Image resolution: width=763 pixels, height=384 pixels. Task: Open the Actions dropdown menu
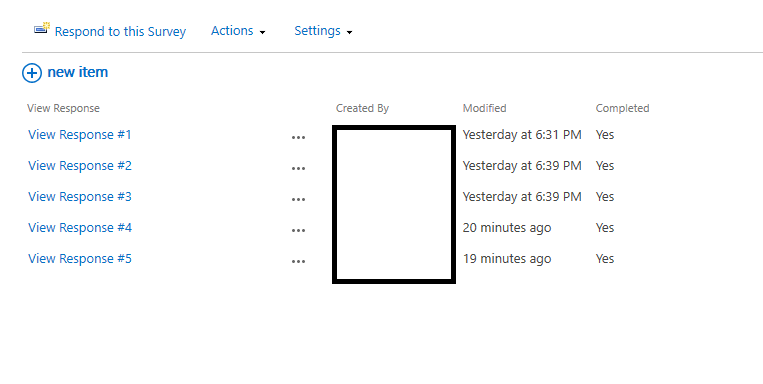click(x=238, y=31)
